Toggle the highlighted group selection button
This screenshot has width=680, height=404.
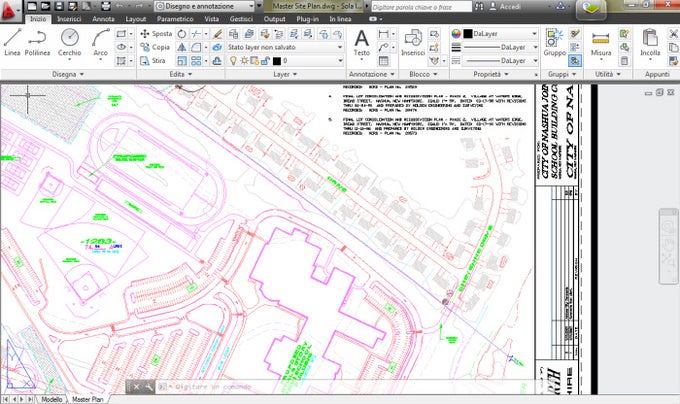pos(575,61)
